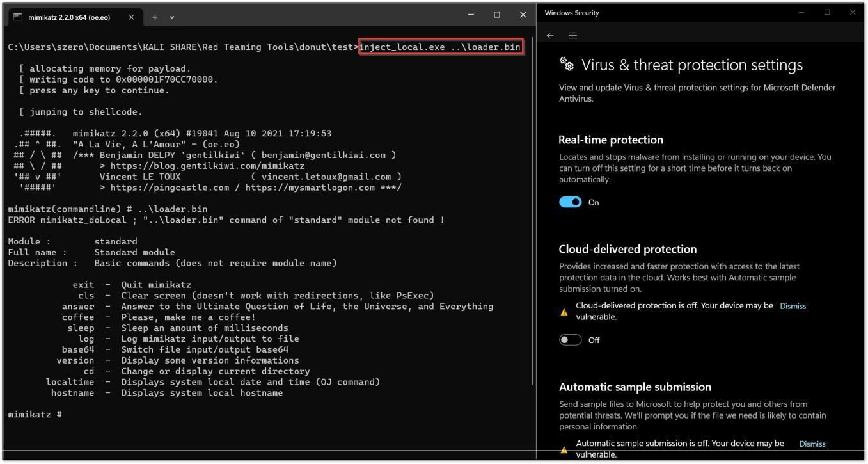Click the 'Real-time protection' heading
This screenshot has height=464, width=868.
click(611, 140)
